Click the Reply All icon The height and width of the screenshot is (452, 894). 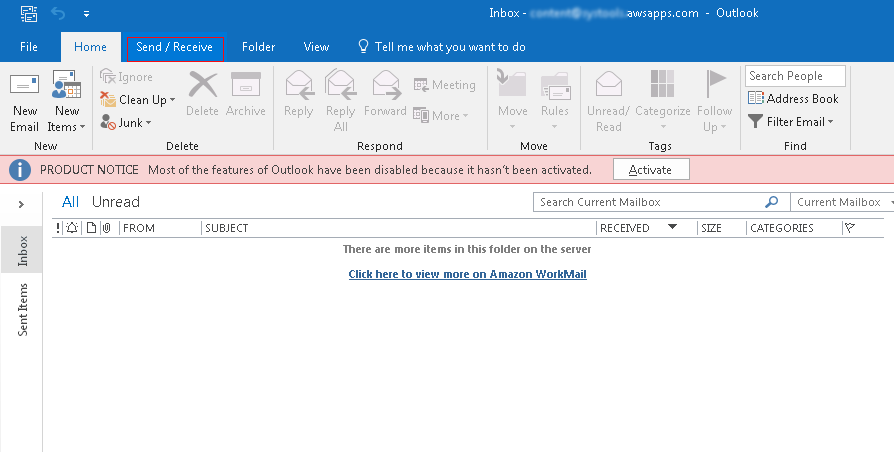[340, 84]
